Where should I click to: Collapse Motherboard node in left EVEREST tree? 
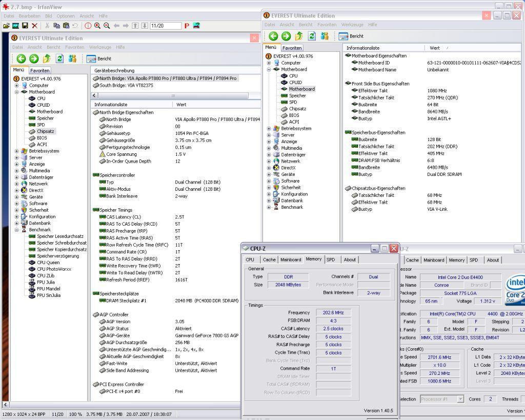point(16,92)
